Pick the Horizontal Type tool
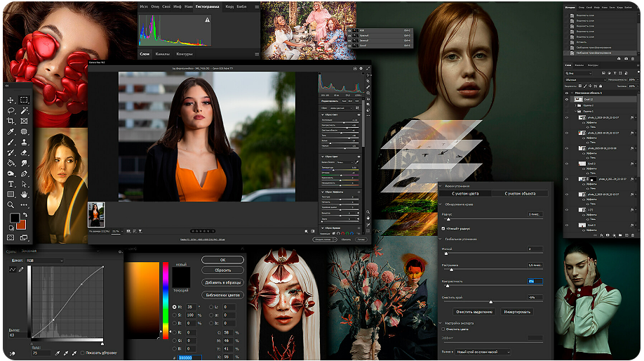 coord(11,183)
